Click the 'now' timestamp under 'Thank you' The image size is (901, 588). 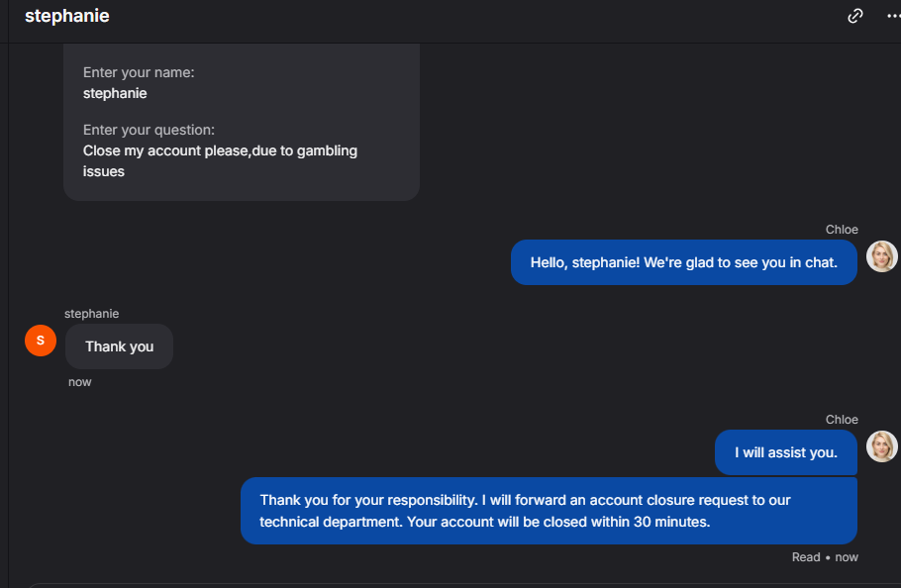[80, 382]
